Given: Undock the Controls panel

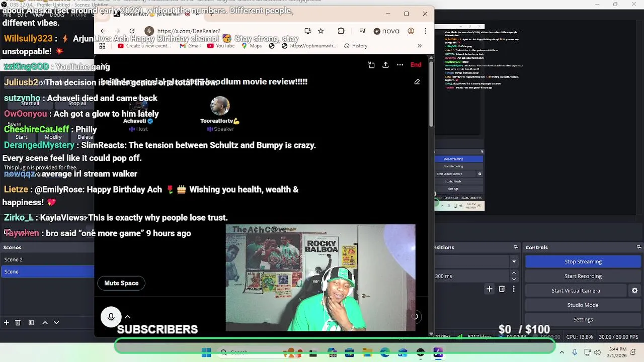Looking at the screenshot, I should 639,247.
